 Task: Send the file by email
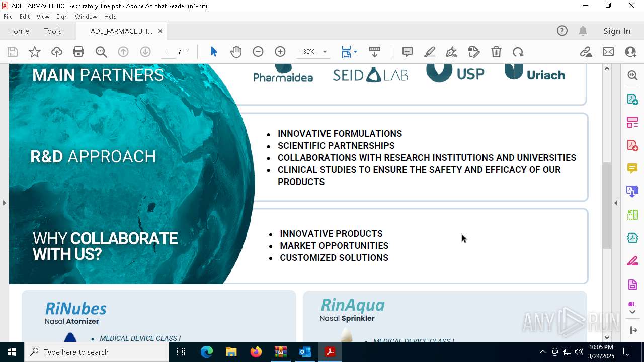coord(608,52)
